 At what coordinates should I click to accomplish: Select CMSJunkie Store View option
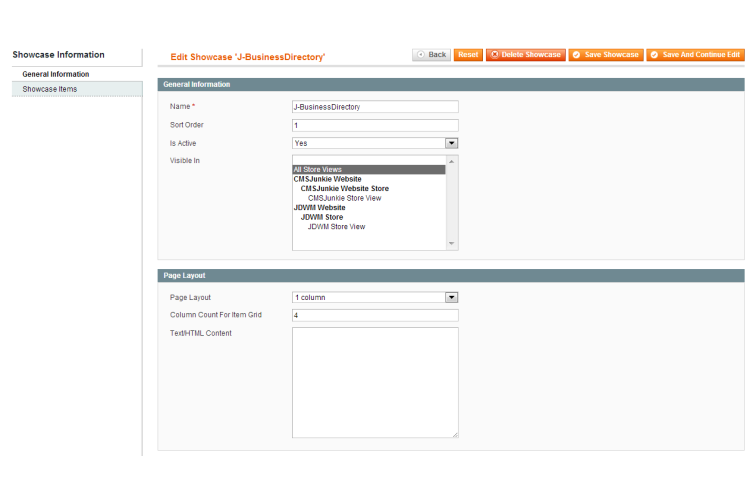[344, 198]
